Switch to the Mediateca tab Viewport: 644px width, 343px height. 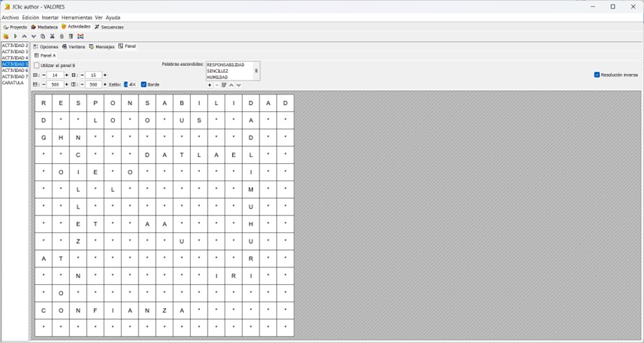45,27
